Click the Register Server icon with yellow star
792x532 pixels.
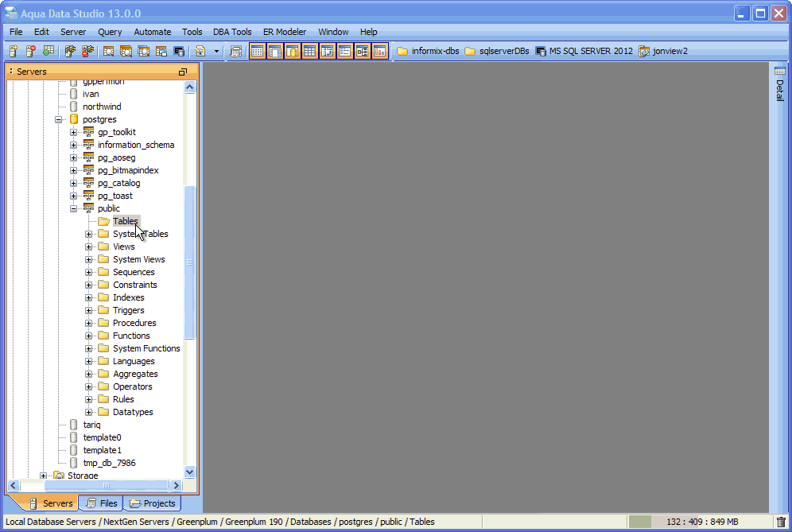coord(14,51)
